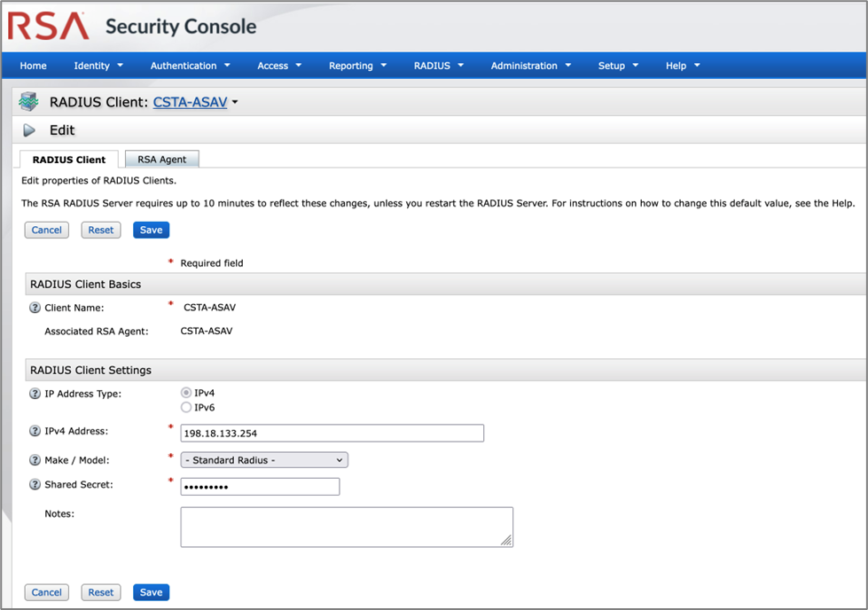Click the bottom Reset button

click(x=100, y=592)
